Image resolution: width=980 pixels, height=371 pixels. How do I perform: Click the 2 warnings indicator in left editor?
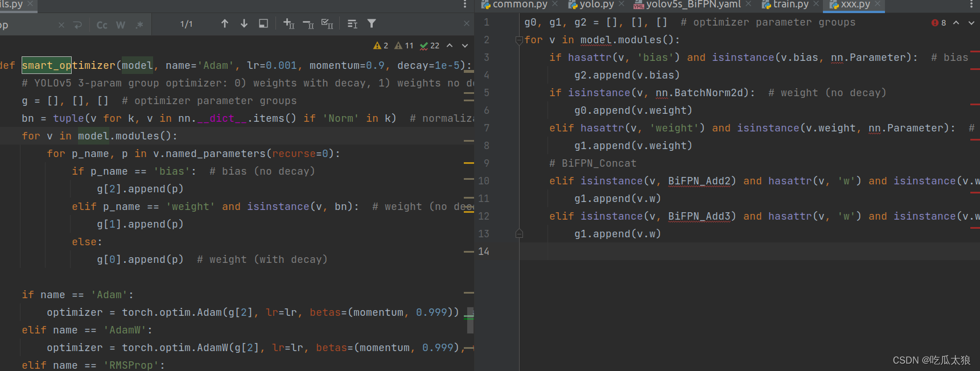click(381, 46)
